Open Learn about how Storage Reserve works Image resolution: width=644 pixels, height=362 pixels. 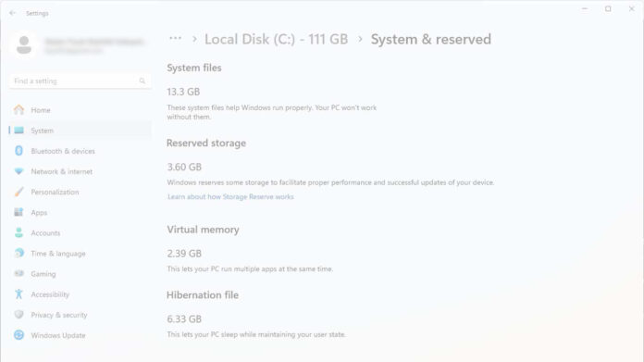coord(230,197)
